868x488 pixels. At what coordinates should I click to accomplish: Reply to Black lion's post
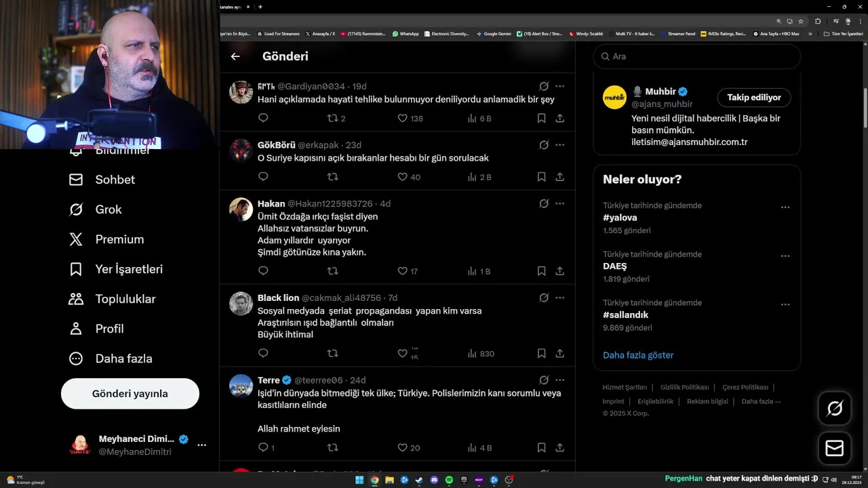coord(263,353)
